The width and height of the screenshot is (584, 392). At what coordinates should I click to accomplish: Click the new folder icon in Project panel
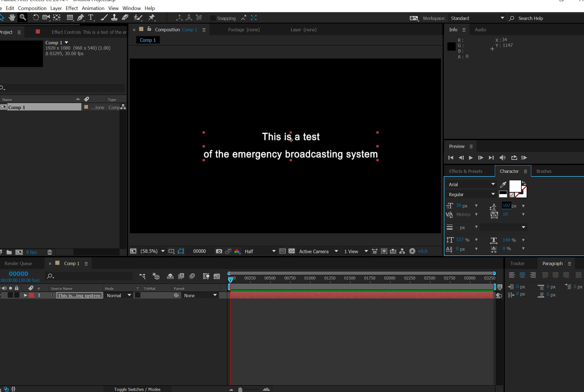[x=9, y=252]
